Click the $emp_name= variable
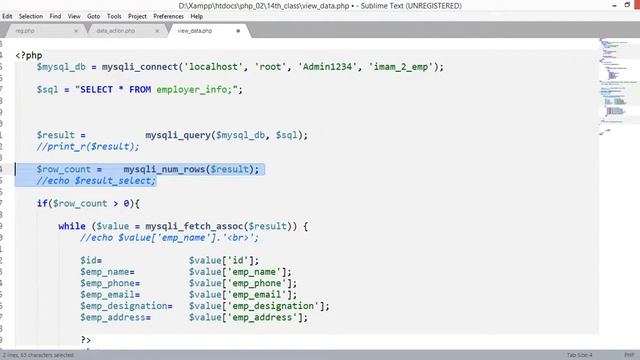This screenshot has height=360, width=640. coord(107,272)
